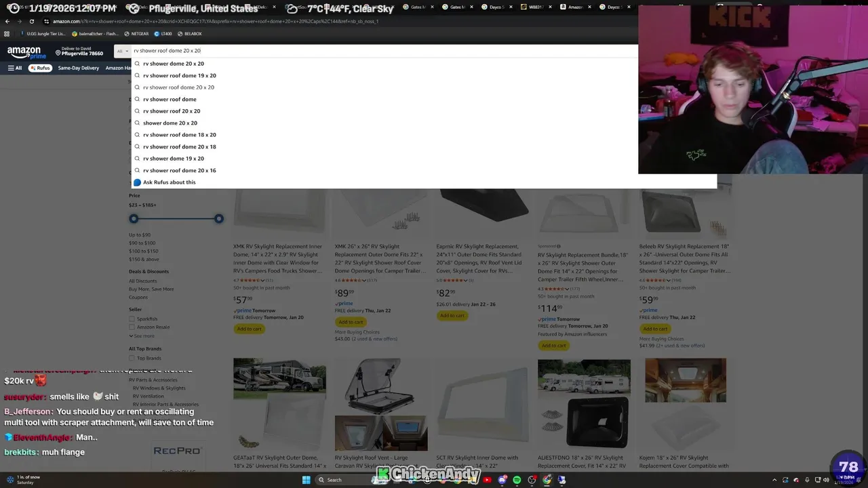This screenshot has height=488, width=868.
Task: Reload the Amazon page
Action: pos(32,21)
